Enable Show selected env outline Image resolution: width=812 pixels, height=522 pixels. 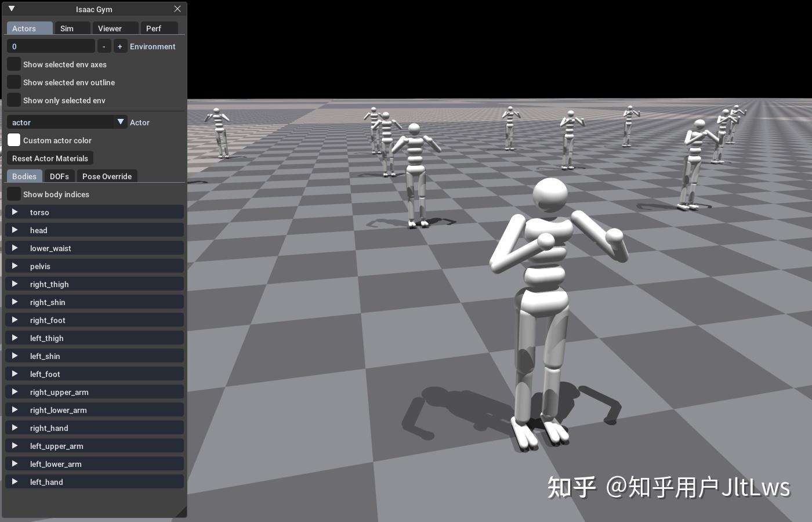(13, 82)
